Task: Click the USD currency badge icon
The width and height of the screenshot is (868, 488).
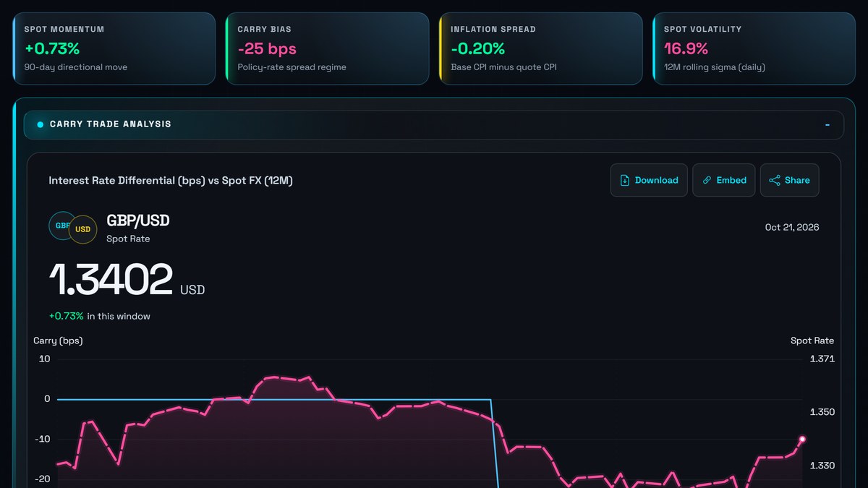Action: point(83,229)
